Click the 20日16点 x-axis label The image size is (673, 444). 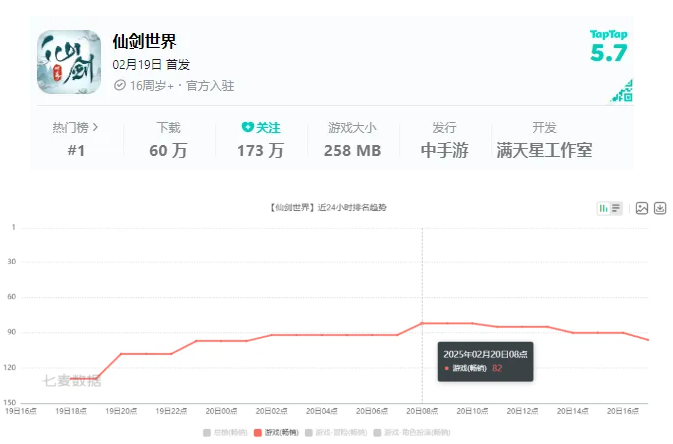click(623, 411)
